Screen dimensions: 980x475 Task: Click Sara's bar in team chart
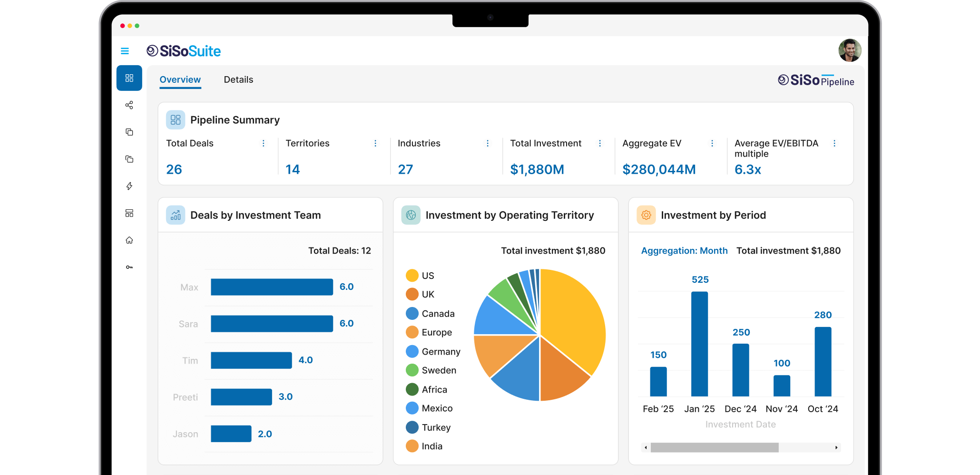(x=272, y=324)
